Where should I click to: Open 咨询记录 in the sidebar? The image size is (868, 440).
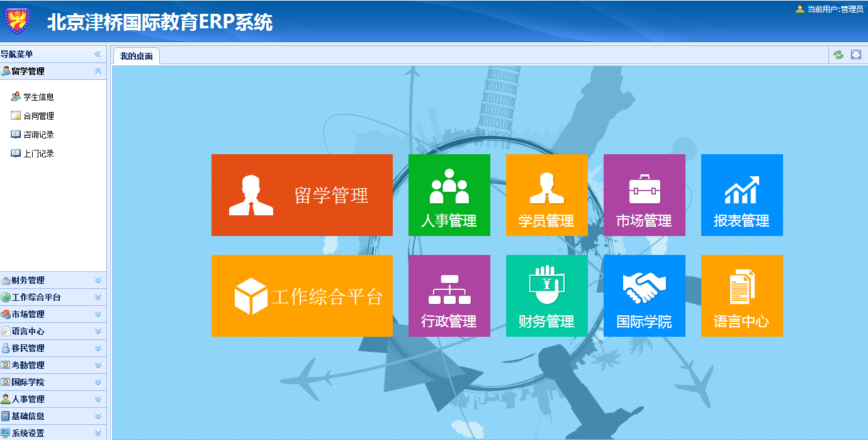tap(38, 135)
